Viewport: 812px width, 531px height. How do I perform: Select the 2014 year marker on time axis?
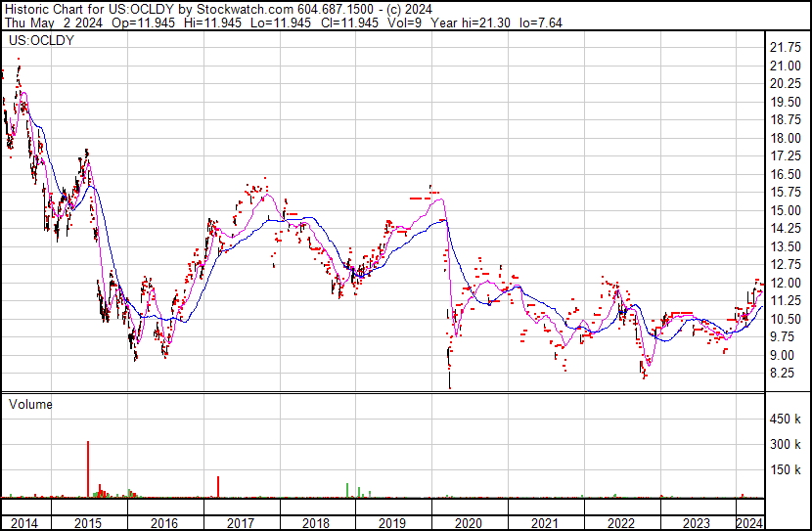pos(22,523)
